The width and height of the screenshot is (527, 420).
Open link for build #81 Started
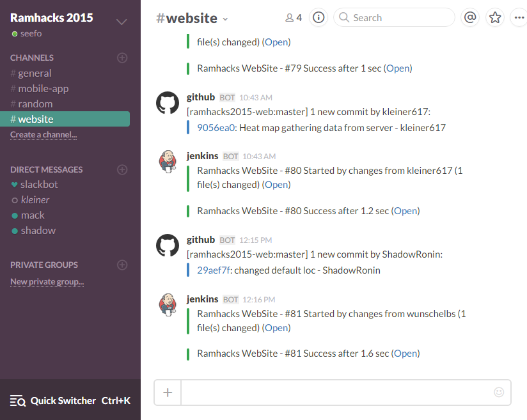pyautogui.click(x=276, y=327)
